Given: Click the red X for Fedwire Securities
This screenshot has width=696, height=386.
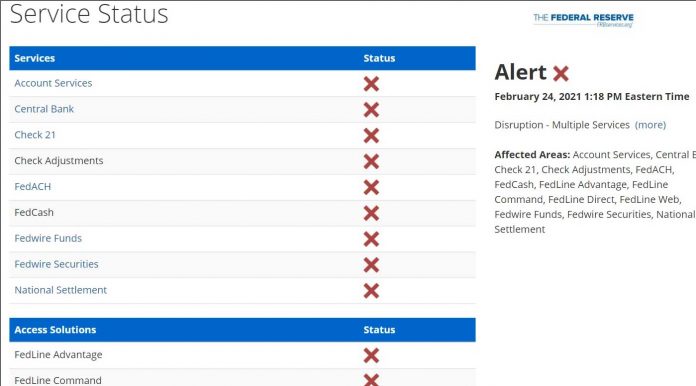Looking at the screenshot, I should (371, 264).
